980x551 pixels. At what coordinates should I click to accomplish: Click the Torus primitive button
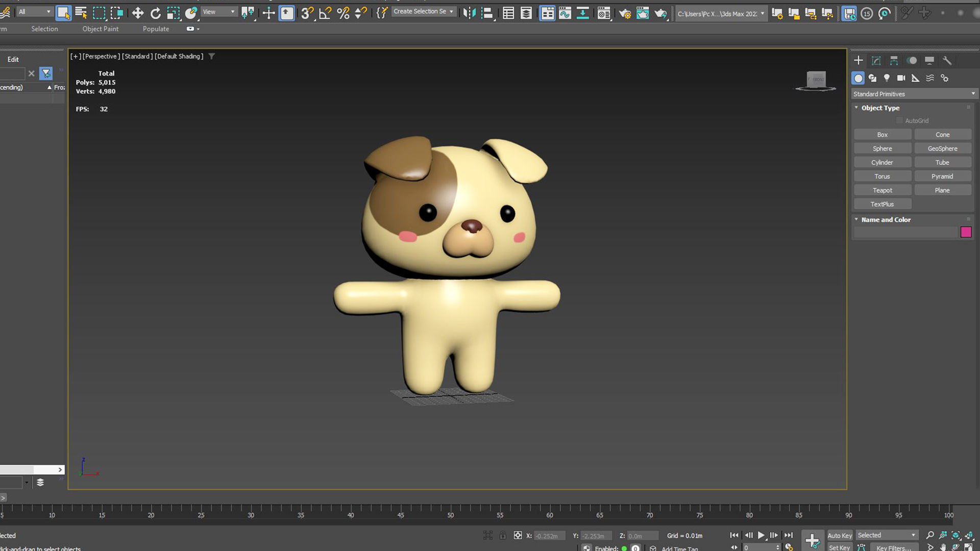coord(883,177)
